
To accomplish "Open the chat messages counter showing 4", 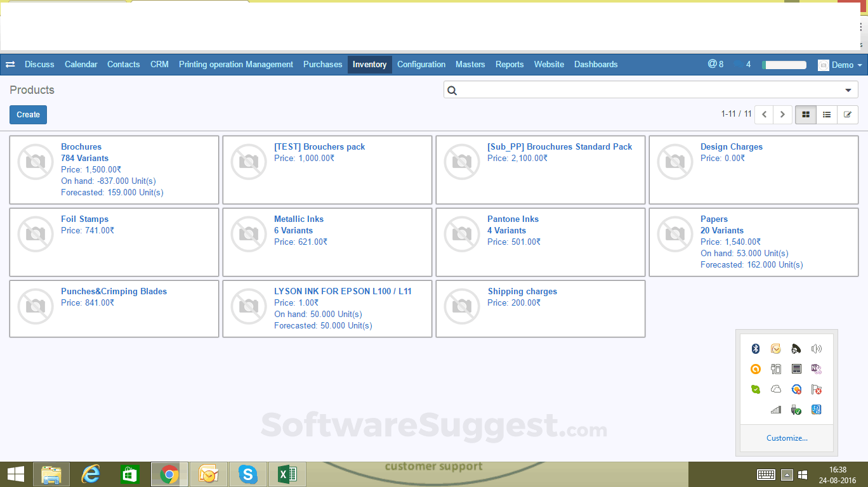I will pyautogui.click(x=742, y=64).
